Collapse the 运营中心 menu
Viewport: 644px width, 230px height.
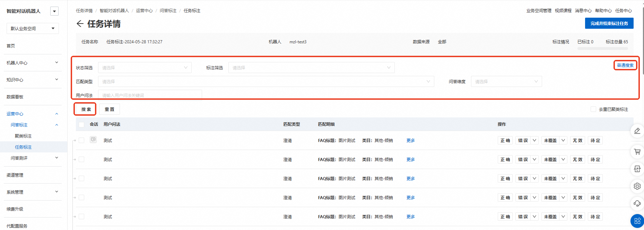[33, 114]
